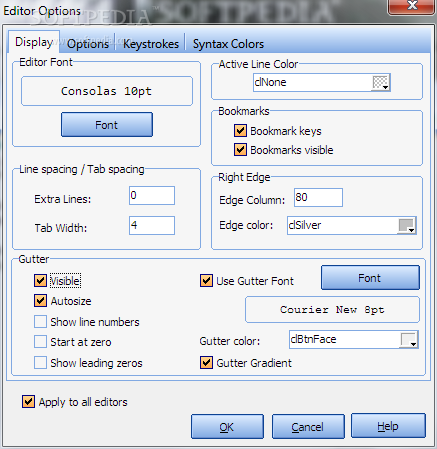Screen dimensions: 437x449
Task: Click the Editor Font button
Action: (x=107, y=125)
